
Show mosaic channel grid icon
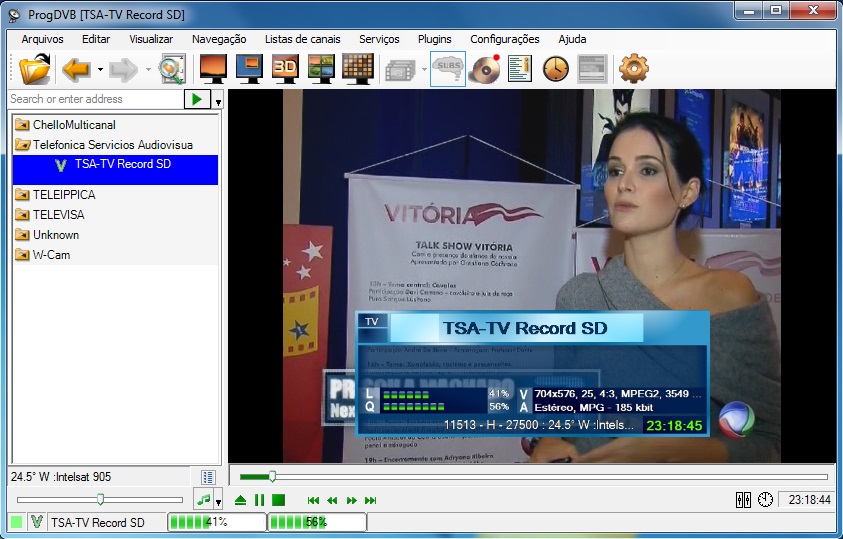click(x=358, y=69)
